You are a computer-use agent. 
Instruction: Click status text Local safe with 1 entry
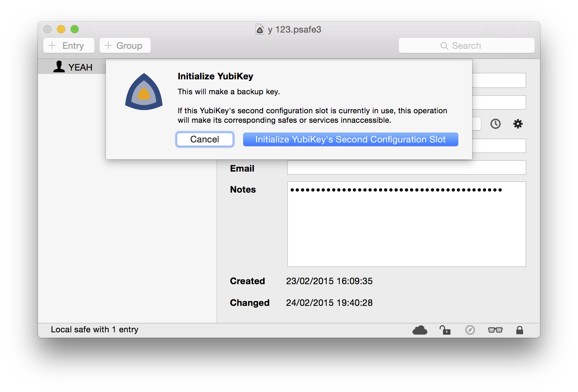[95, 330]
